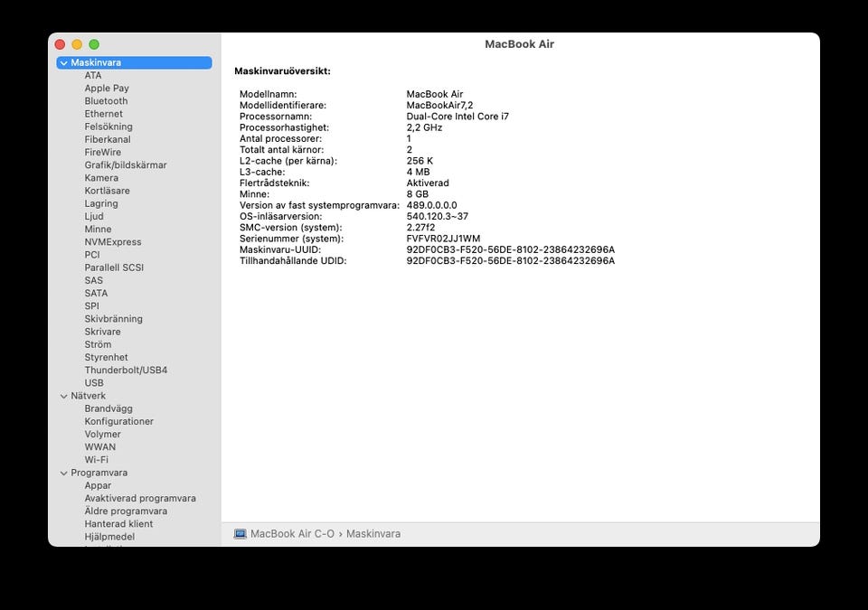Select the Nätverk category label
The width and height of the screenshot is (868, 610).
[88, 396]
